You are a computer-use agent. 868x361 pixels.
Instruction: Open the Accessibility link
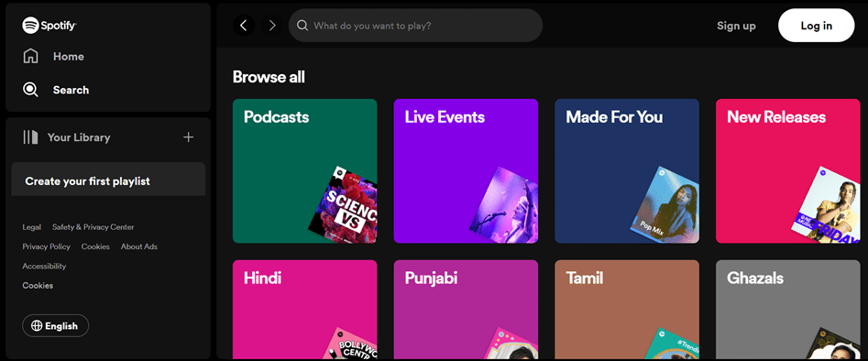[44, 267]
